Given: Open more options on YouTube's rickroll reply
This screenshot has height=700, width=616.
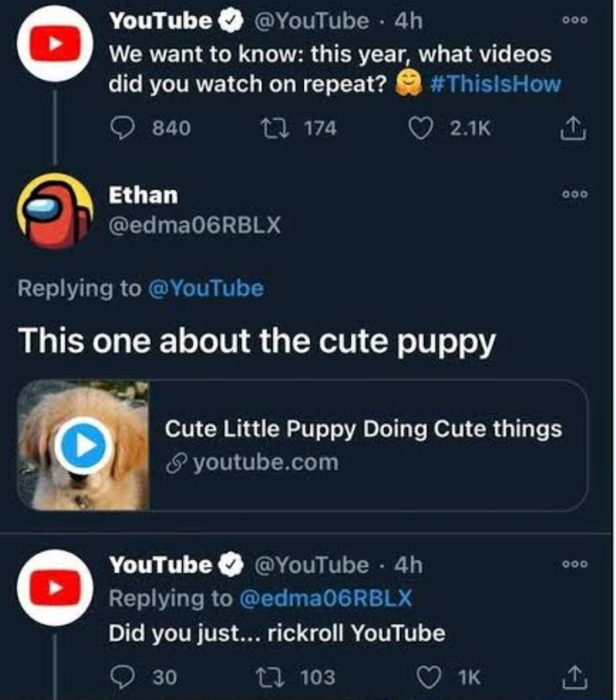Looking at the screenshot, I should pyautogui.click(x=577, y=564).
